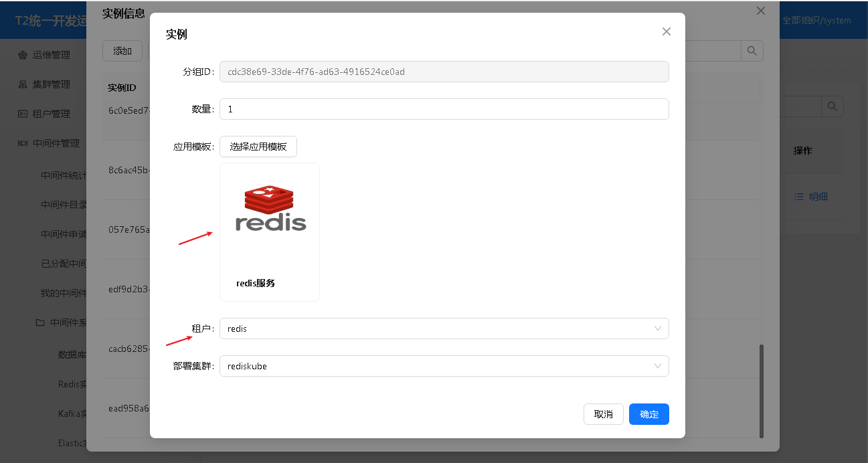Open the 租户 dropdown showing redis
The height and width of the screenshot is (463, 868).
click(444, 329)
